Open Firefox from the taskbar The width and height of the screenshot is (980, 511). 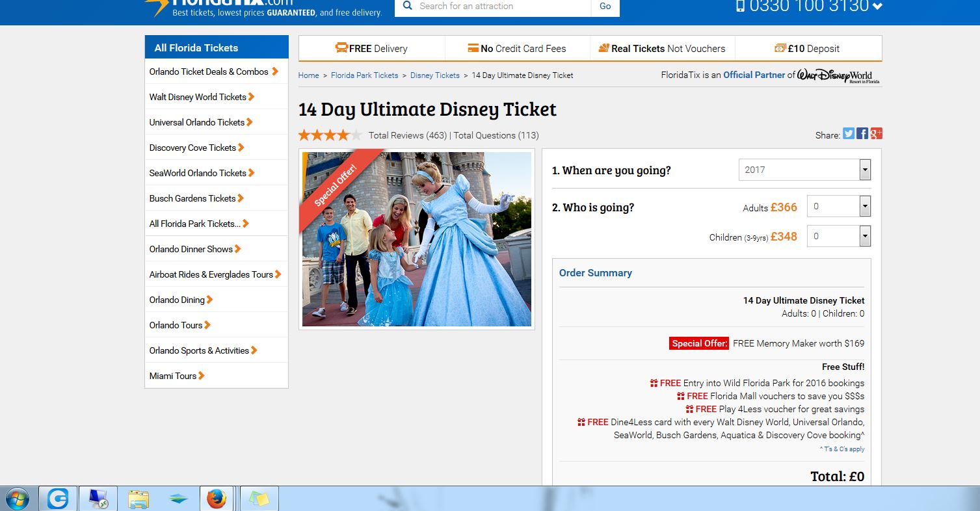(x=217, y=499)
